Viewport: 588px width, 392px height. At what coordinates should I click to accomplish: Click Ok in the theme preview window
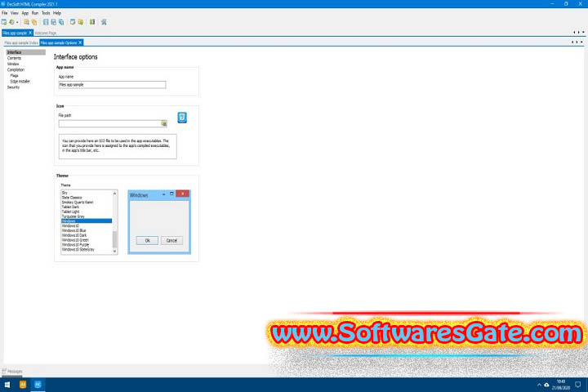pos(147,240)
